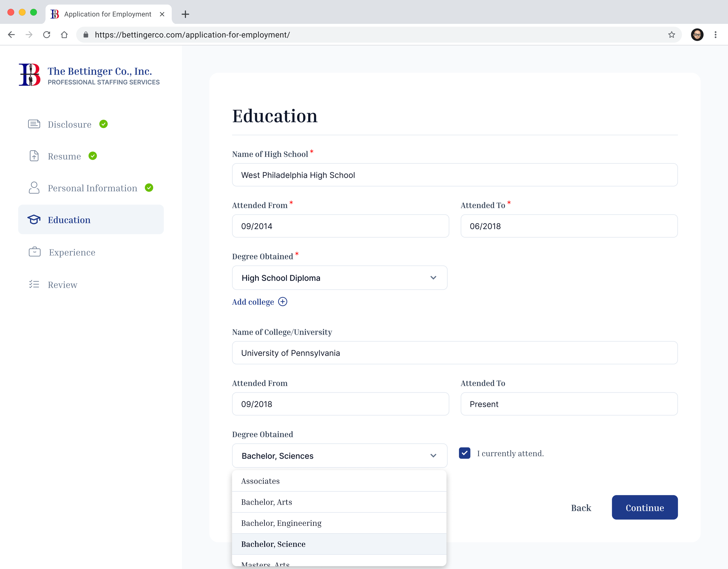
Task: Click the Continue button
Action: [645, 507]
